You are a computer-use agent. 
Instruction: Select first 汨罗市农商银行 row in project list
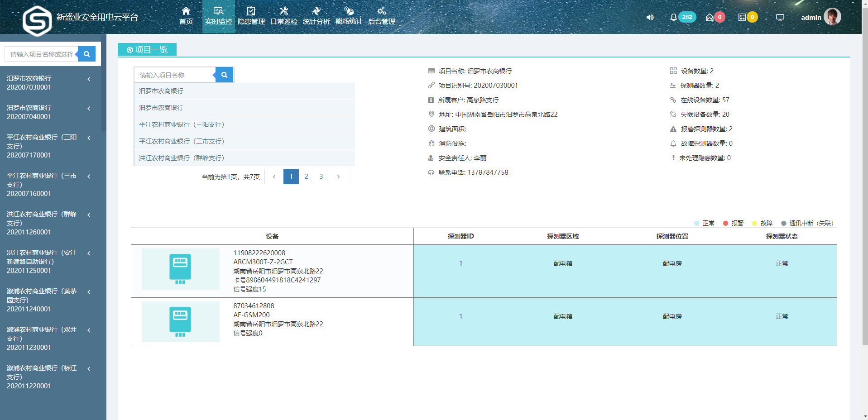(245, 91)
